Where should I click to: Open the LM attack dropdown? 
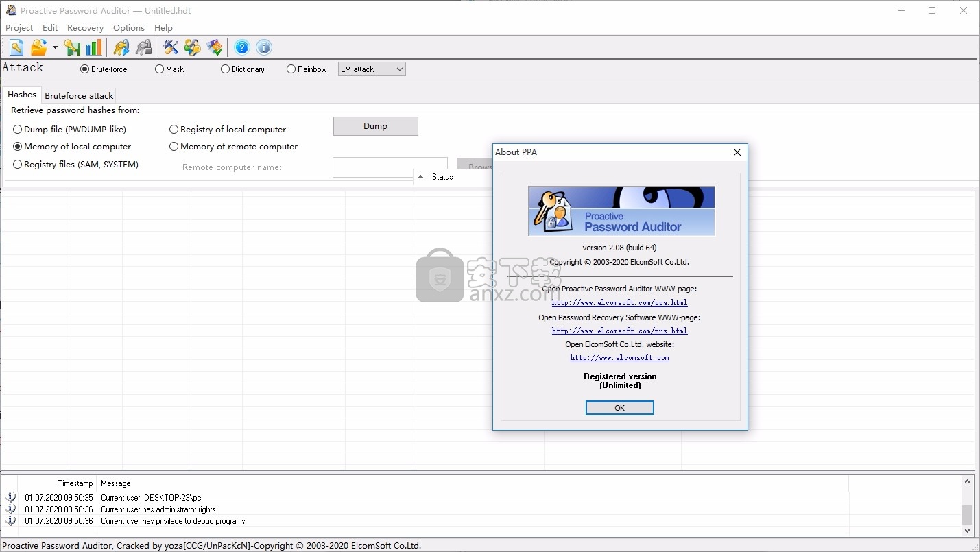pos(372,69)
